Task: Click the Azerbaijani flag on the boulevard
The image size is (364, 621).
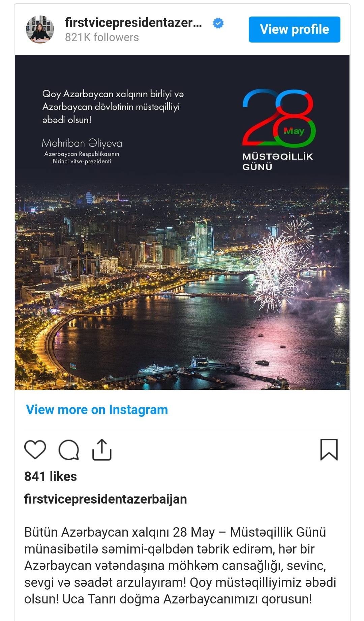Action: [x=73, y=366]
